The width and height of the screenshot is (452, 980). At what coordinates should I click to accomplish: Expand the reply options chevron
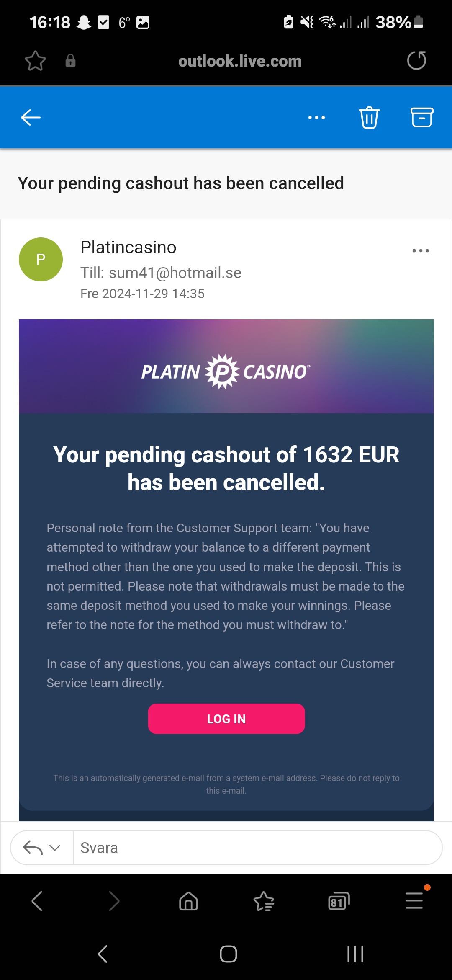[55, 848]
